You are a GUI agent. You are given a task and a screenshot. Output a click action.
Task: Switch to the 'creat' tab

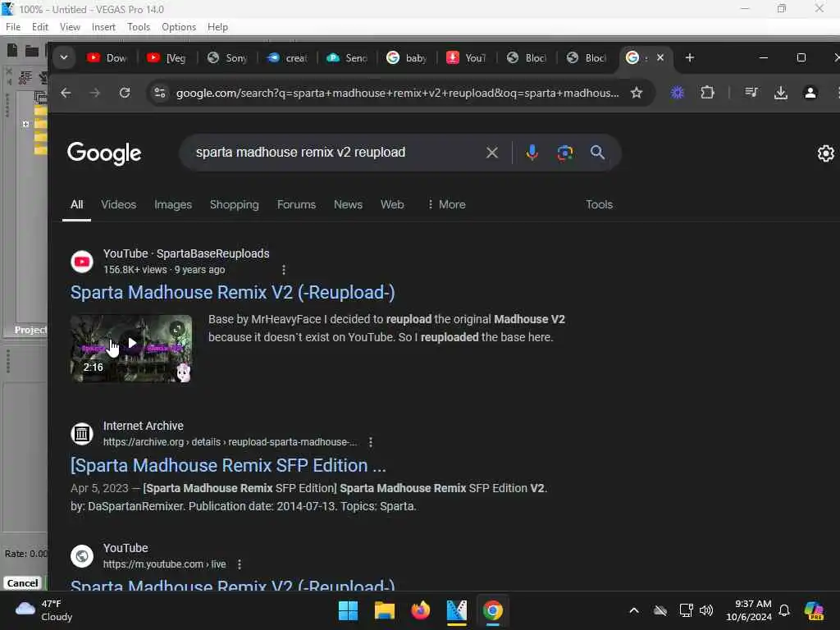(287, 57)
